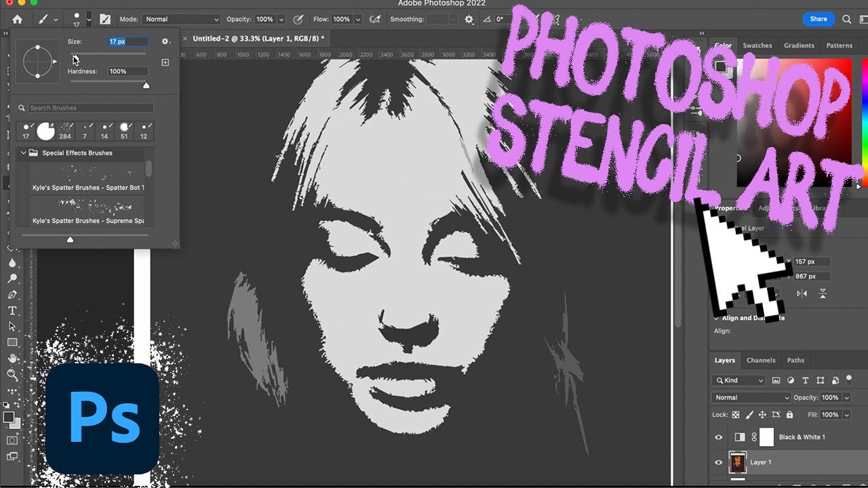The image size is (868, 488).
Task: Filter layers for shape layers
Action: pos(821,381)
